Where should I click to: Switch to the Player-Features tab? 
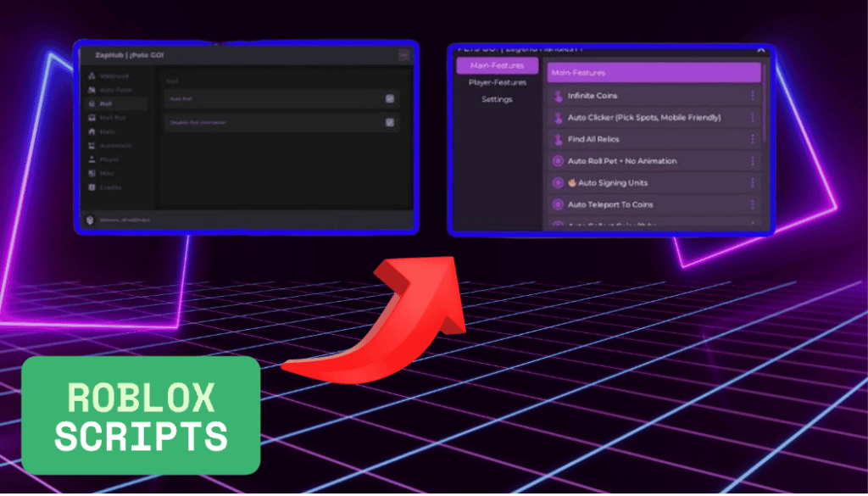point(497,82)
